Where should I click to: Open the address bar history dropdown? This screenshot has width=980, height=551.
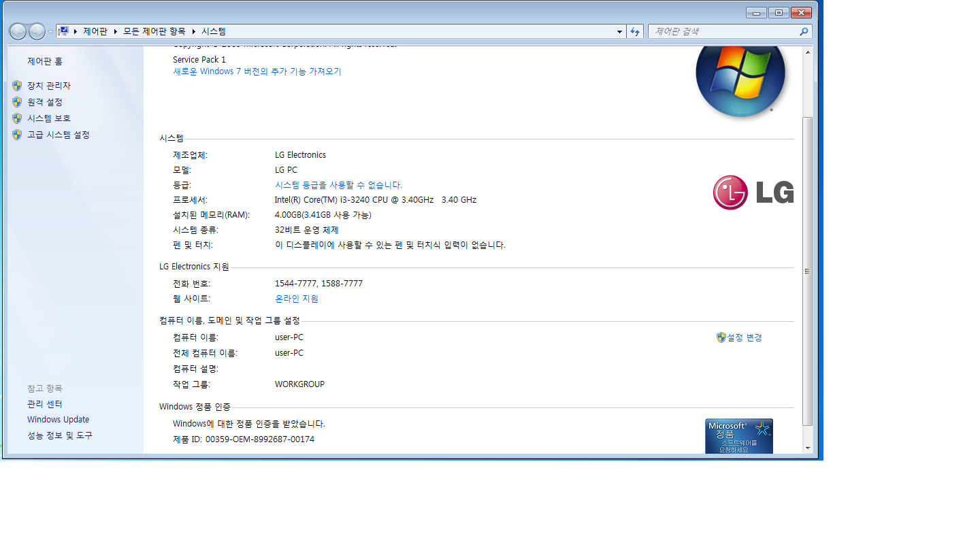tap(619, 31)
